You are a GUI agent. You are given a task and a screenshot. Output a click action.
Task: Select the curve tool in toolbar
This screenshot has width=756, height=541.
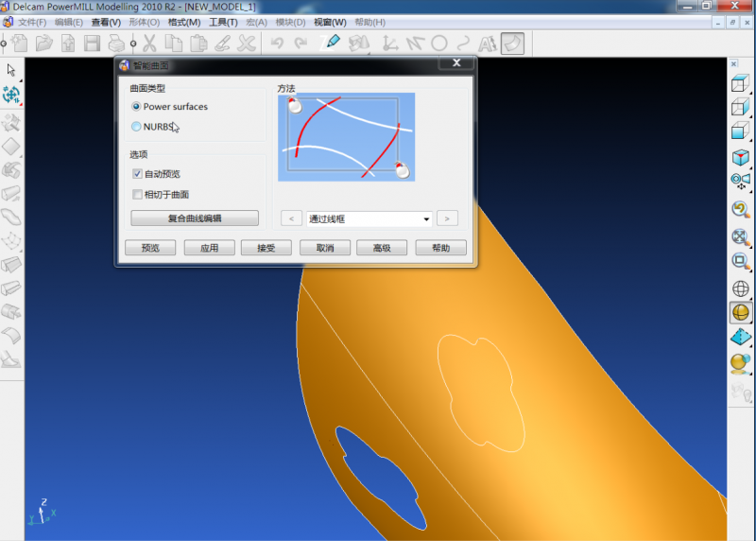[463, 44]
